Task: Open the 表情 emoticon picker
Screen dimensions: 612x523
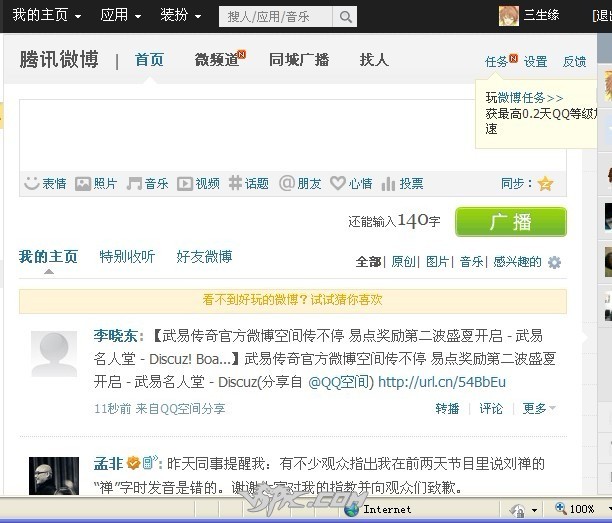Action: (x=45, y=183)
